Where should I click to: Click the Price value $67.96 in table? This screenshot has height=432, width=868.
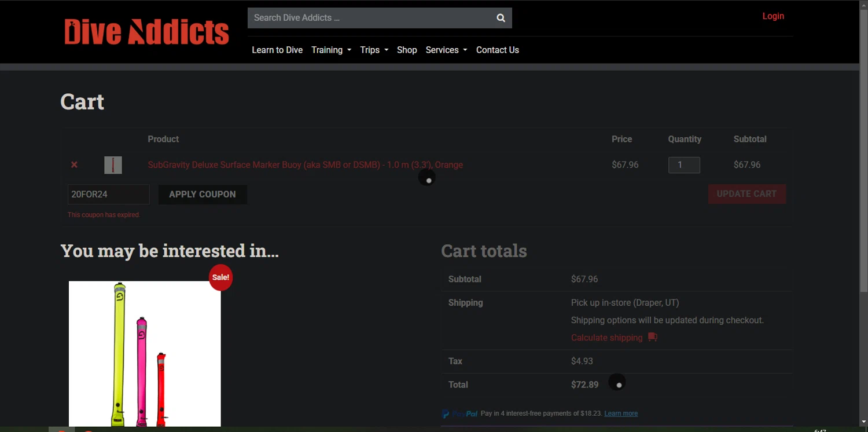(625, 165)
